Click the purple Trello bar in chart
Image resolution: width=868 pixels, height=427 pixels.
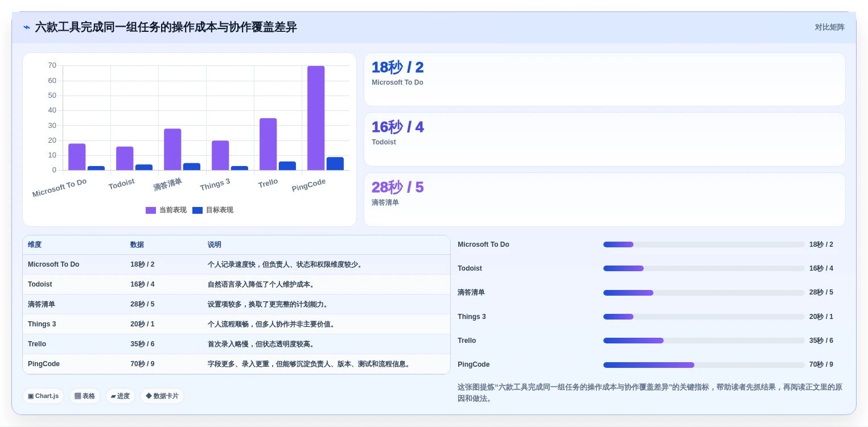[x=268, y=144]
